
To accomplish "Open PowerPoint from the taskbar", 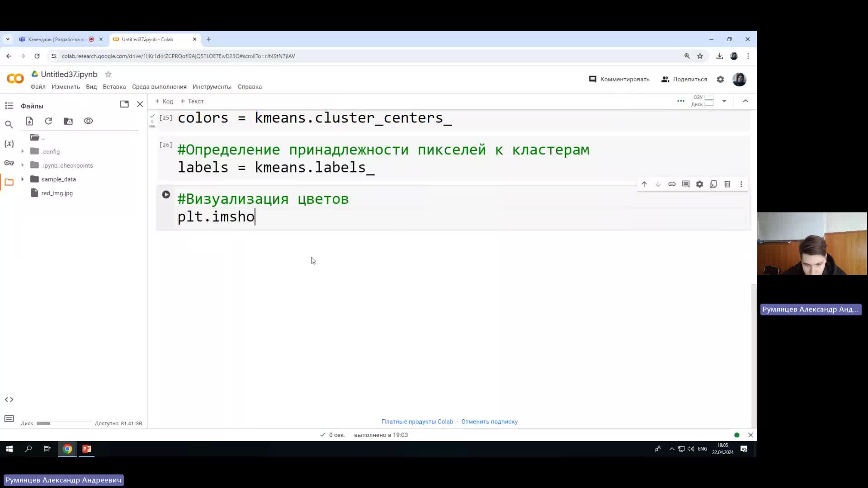I will tap(87, 449).
